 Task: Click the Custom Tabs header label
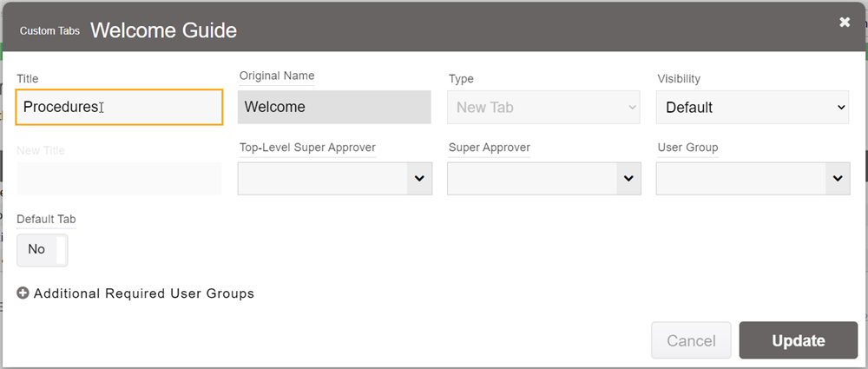pos(50,30)
